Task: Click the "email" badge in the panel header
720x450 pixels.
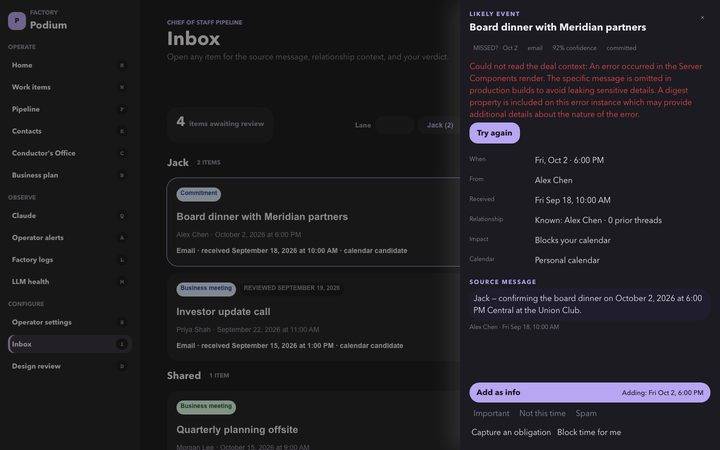Action: [x=534, y=48]
